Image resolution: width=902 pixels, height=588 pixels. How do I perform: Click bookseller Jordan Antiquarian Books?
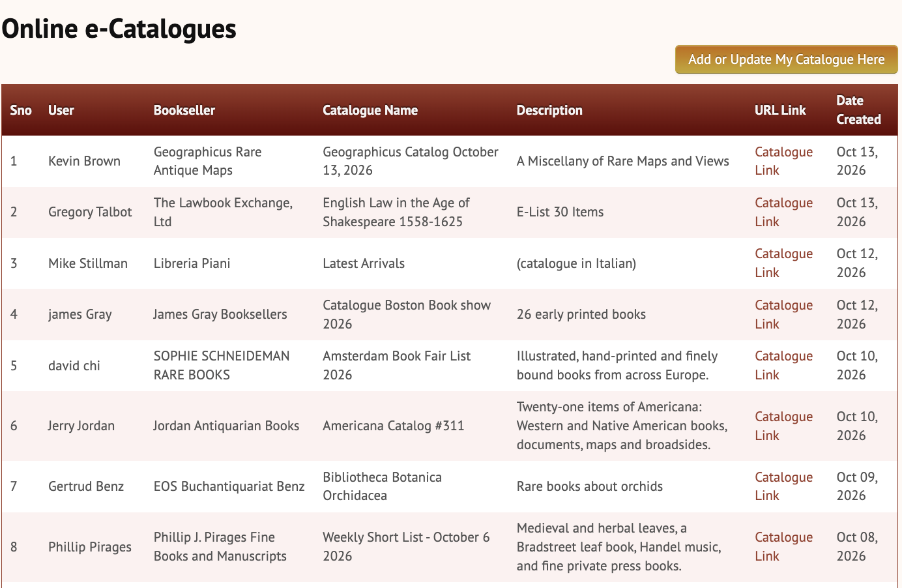point(226,426)
